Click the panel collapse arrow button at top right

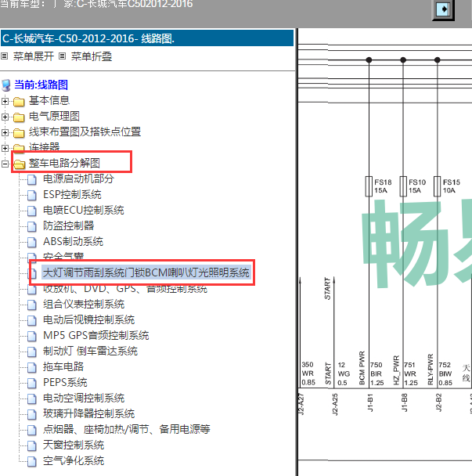pos(444,9)
